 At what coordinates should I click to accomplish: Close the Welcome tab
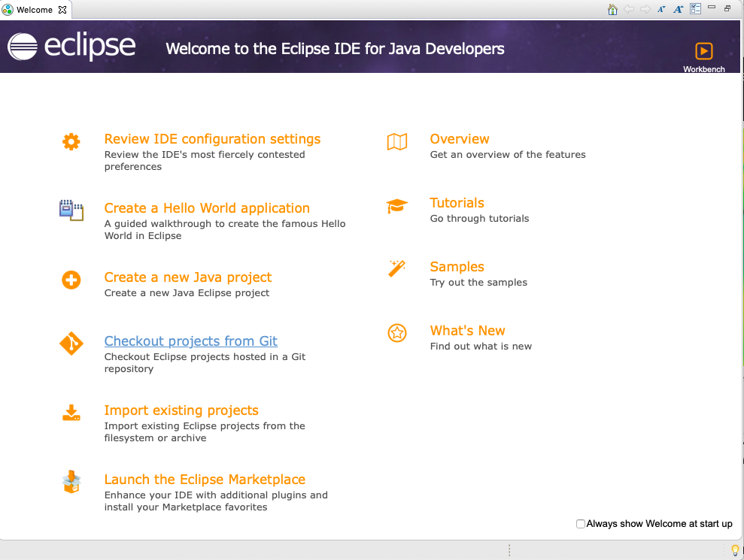(62, 10)
